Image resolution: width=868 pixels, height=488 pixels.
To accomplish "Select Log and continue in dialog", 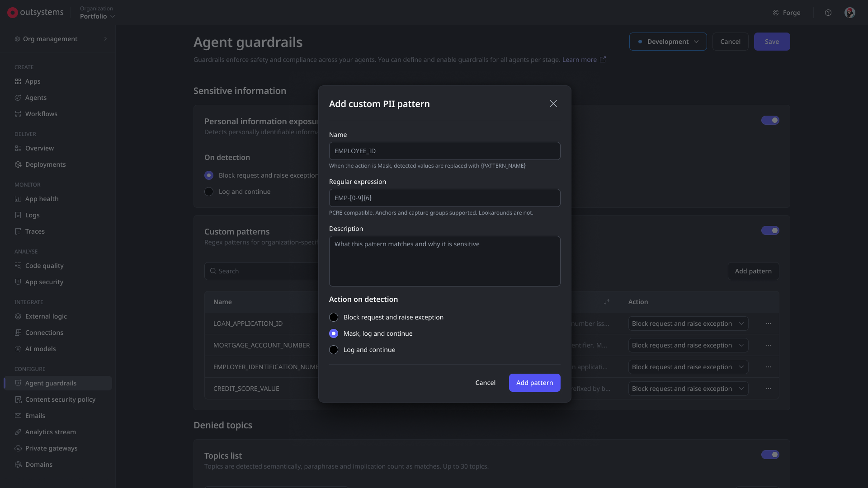I will pos(362,350).
